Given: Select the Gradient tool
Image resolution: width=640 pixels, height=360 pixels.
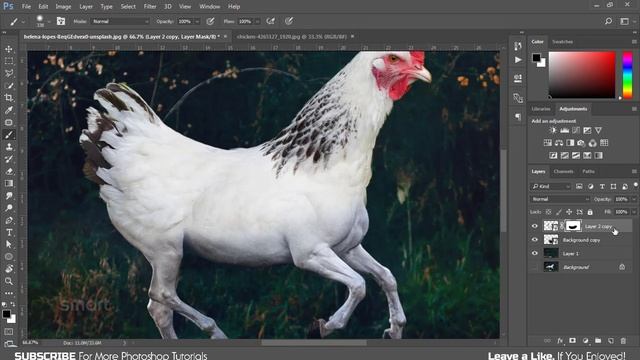Looking at the screenshot, I should (9, 184).
